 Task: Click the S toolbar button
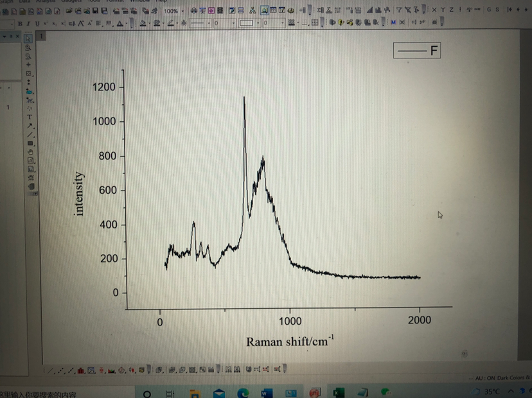[497, 10]
